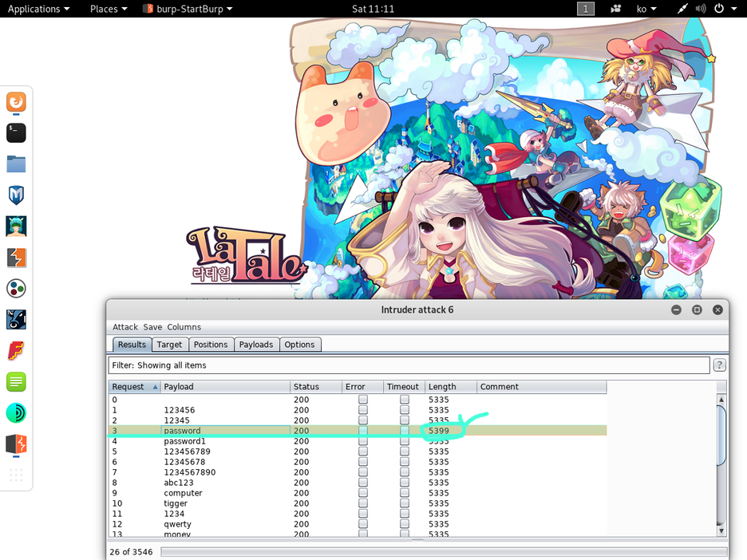Toggle Timeout checkbox for payload tigger
747x560 pixels.
click(405, 503)
